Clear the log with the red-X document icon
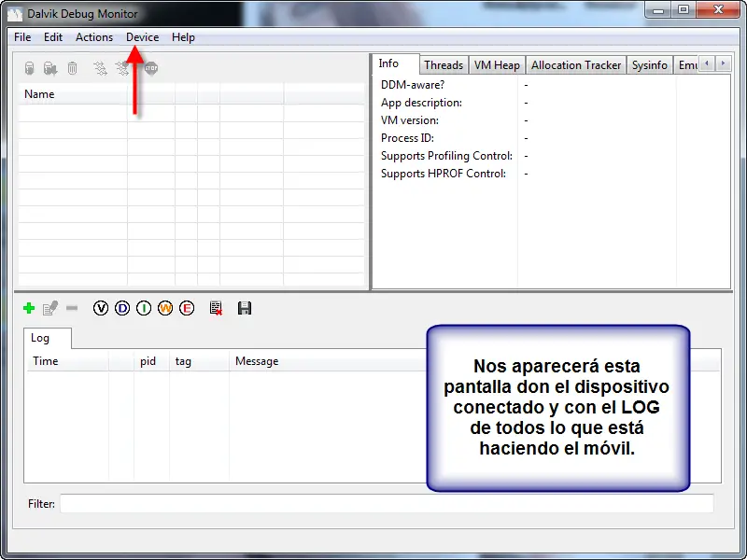The image size is (747, 560). pyautogui.click(x=216, y=308)
